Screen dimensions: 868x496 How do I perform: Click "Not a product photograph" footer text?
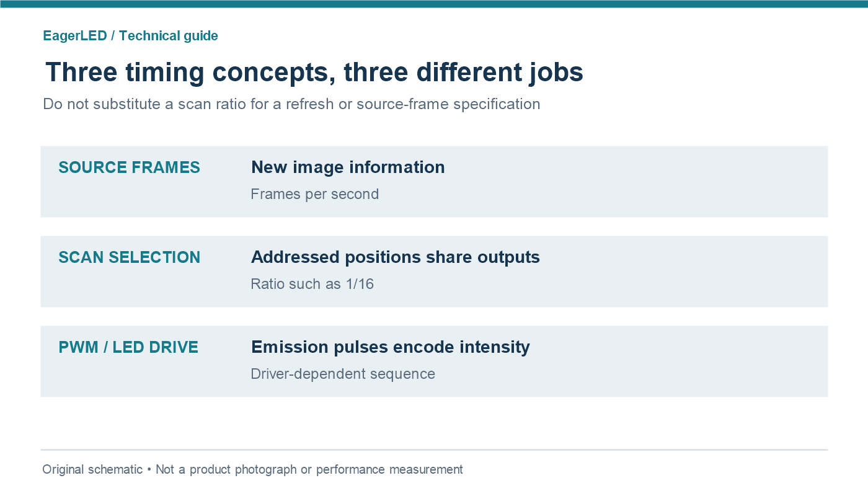click(226, 469)
